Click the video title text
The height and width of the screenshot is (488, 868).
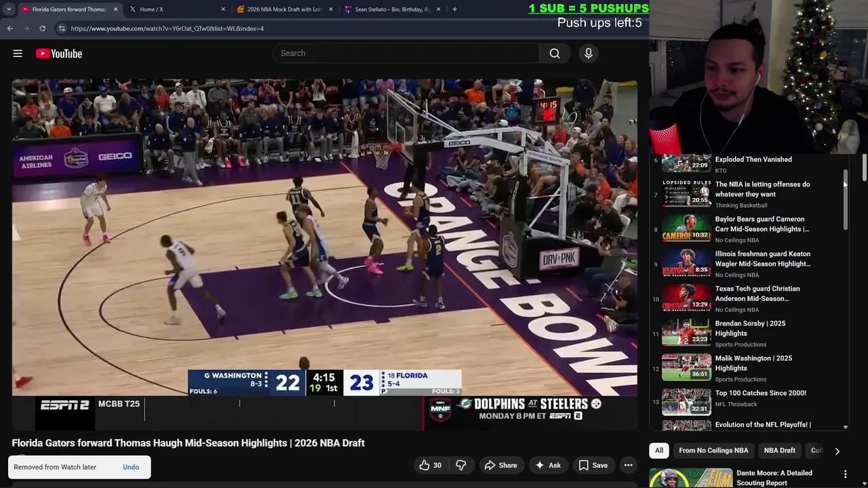[x=188, y=443]
